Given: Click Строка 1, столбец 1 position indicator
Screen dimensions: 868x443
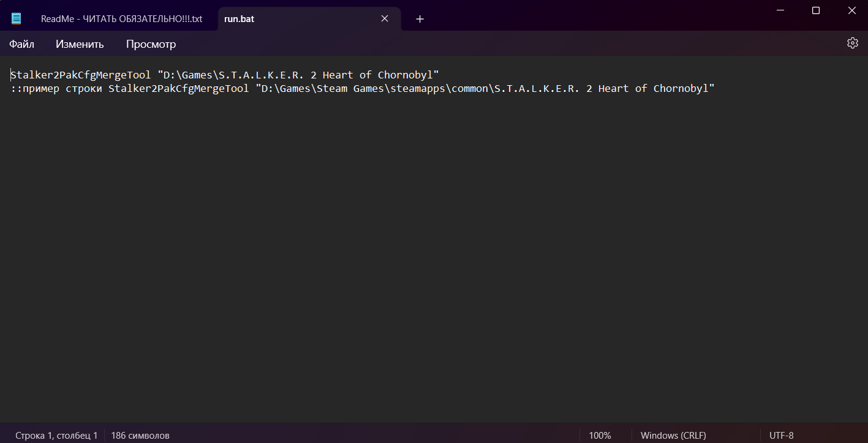Looking at the screenshot, I should [x=56, y=435].
